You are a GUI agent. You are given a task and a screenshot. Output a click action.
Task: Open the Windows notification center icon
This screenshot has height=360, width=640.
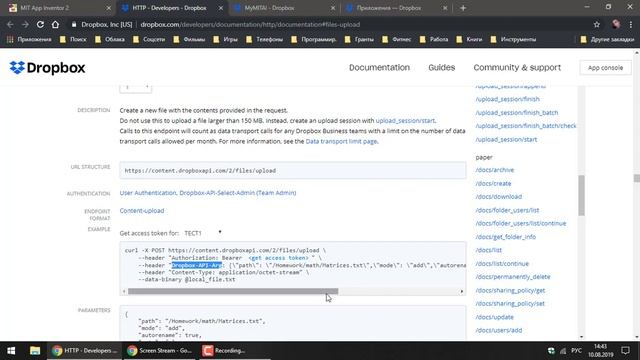coord(625,351)
